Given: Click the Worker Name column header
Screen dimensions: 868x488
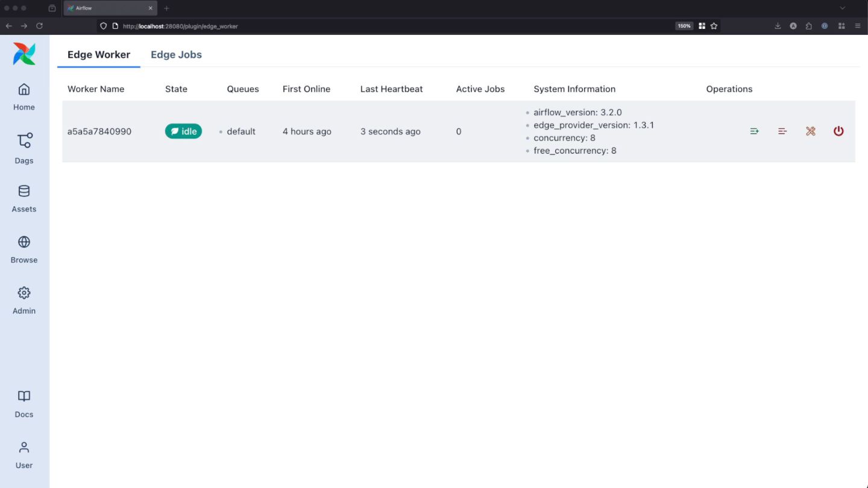Looking at the screenshot, I should click(96, 89).
